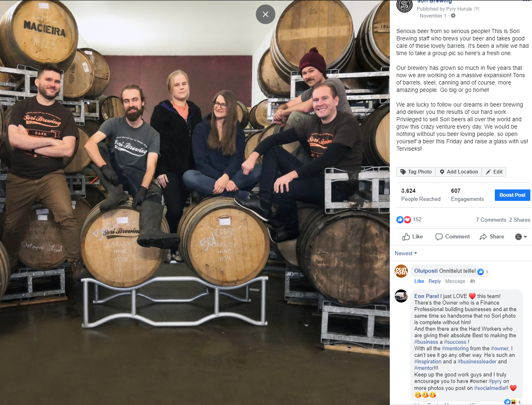Open Enn Parel's profile name link
The width and height of the screenshot is (532, 405).
pyautogui.click(x=427, y=296)
